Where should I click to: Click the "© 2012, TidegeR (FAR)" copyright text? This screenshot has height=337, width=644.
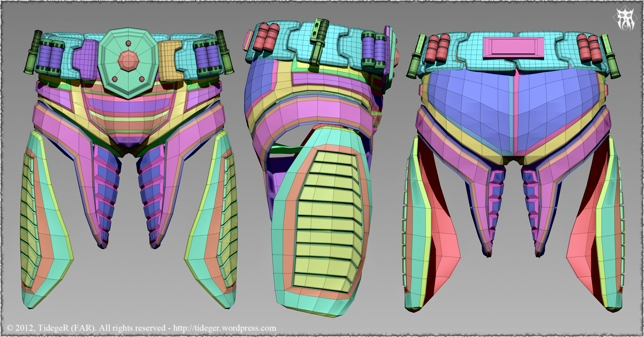pos(50,328)
